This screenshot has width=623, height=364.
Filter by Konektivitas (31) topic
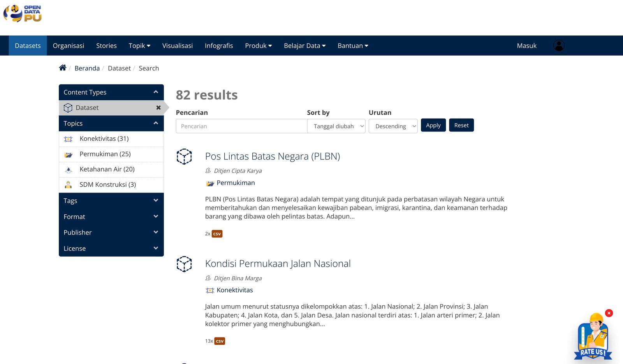point(104,139)
